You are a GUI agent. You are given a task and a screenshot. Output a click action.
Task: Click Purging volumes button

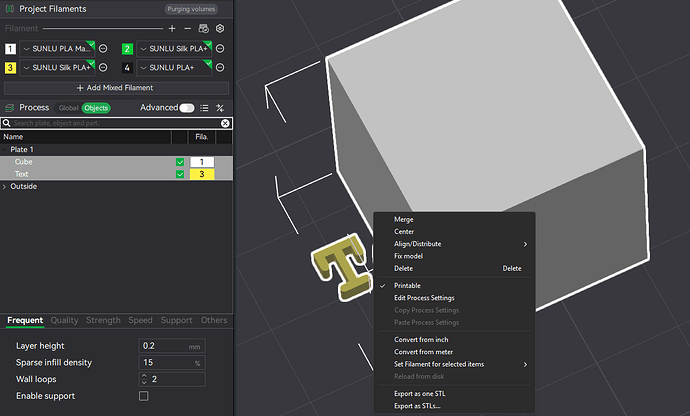[191, 9]
